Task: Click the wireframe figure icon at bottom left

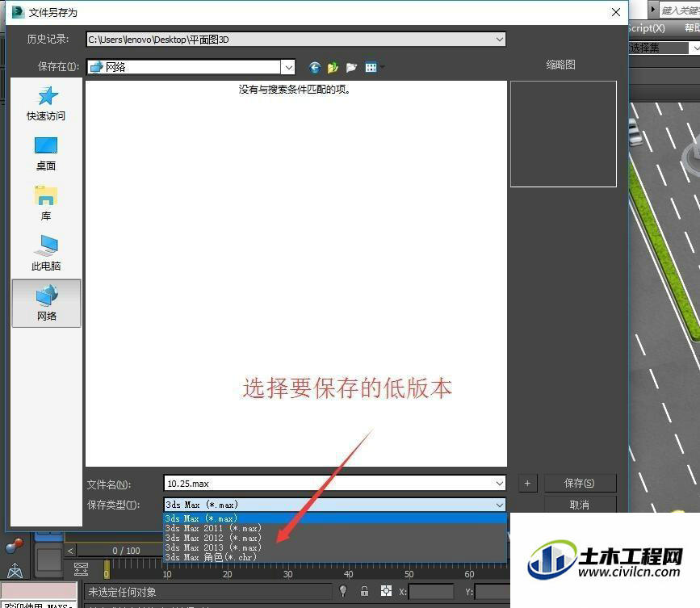Action: click(15, 570)
